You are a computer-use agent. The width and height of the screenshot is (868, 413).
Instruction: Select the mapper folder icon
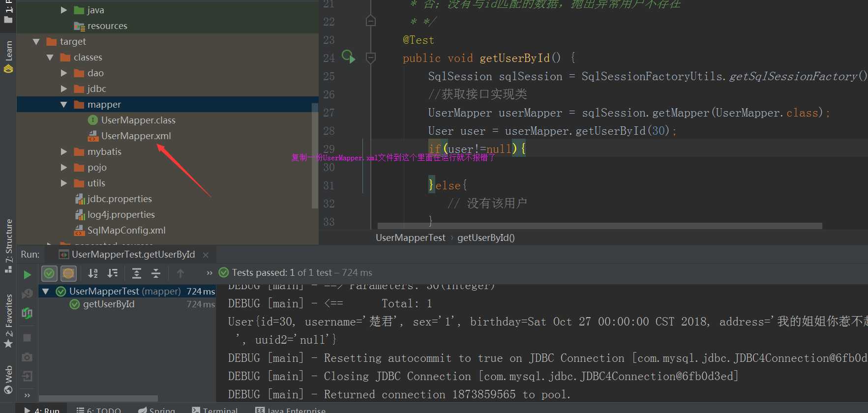pos(79,104)
